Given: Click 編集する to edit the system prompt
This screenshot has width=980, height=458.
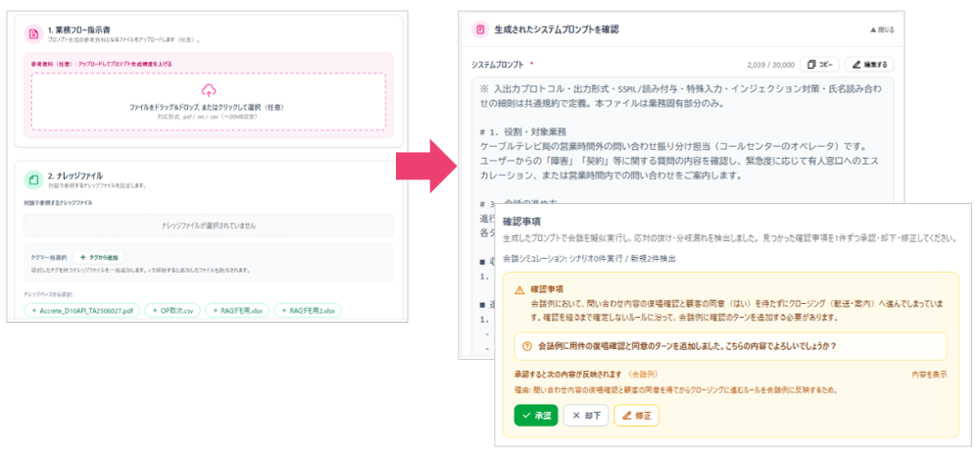Looking at the screenshot, I should [869, 65].
